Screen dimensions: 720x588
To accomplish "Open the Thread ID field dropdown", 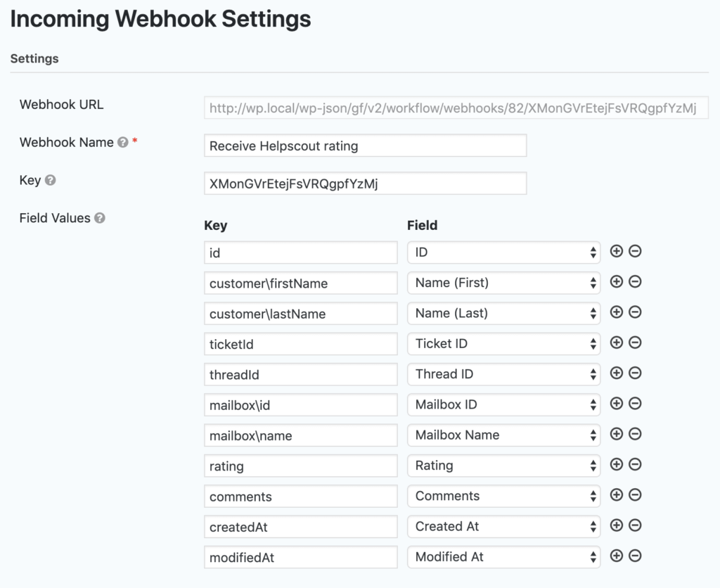I will pyautogui.click(x=503, y=374).
